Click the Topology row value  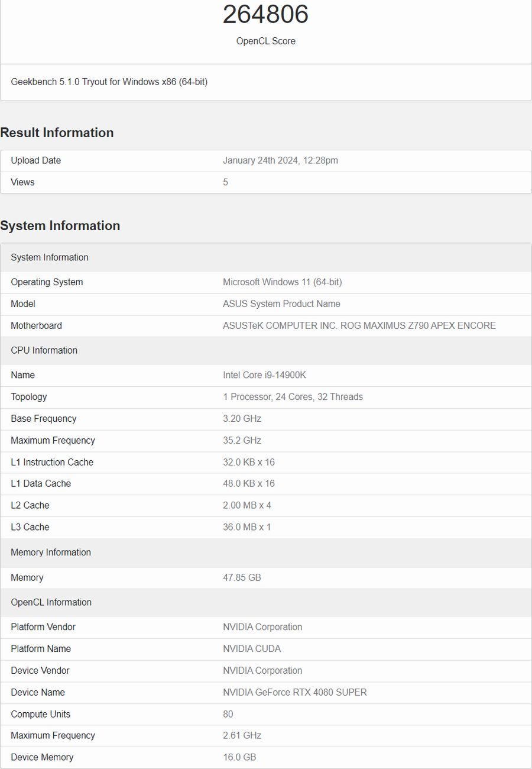[x=293, y=397]
